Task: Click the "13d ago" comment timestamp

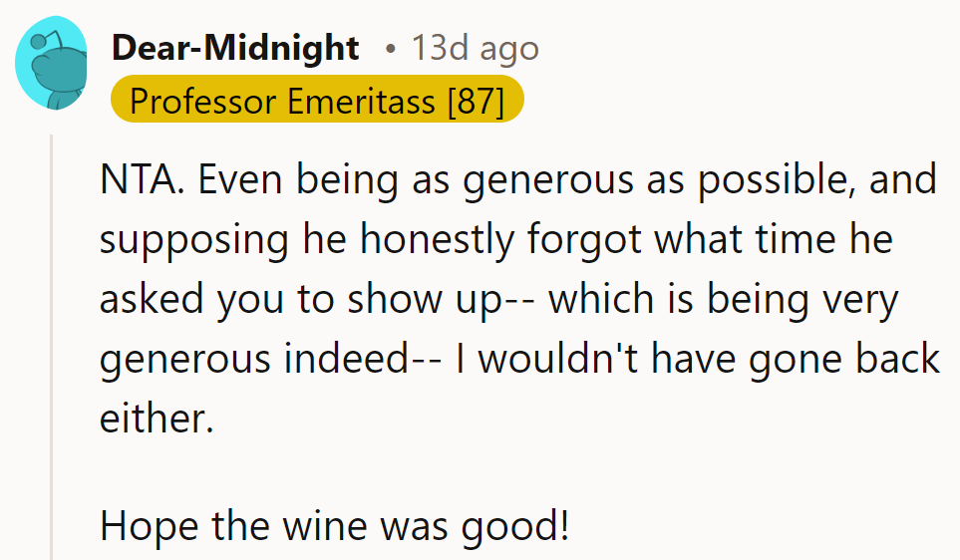Action: (476, 47)
